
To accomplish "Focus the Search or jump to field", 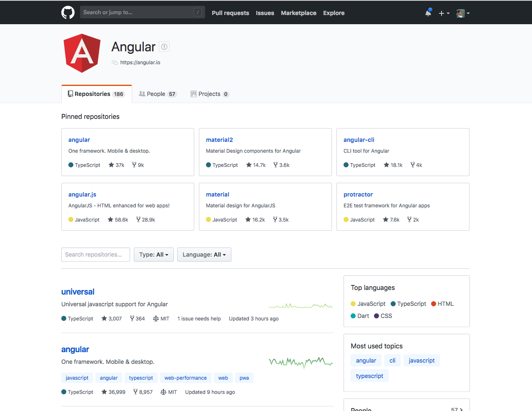I will pyautogui.click(x=142, y=12).
